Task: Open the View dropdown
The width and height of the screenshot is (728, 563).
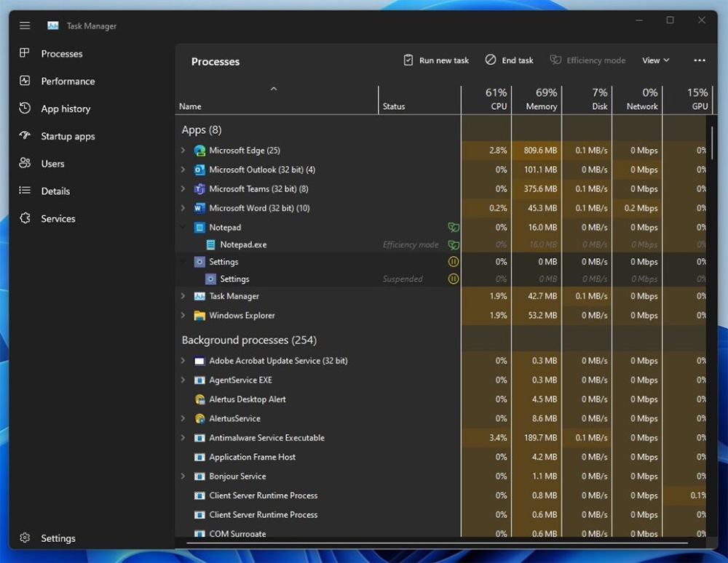Action: click(654, 60)
